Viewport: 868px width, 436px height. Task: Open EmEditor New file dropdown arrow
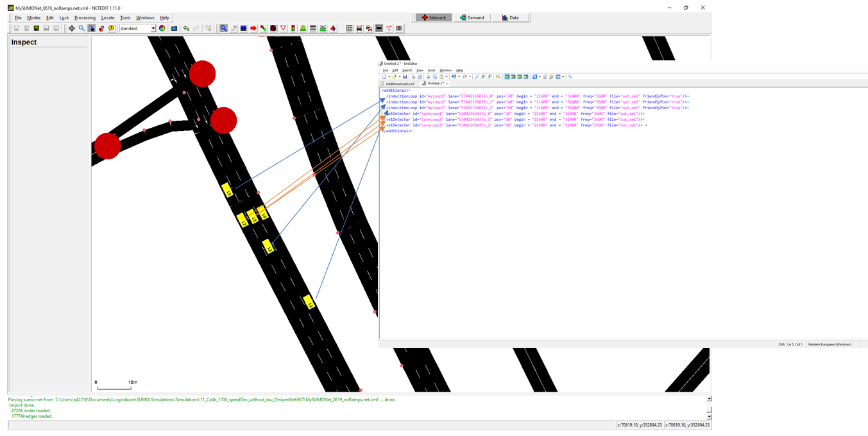coord(389,77)
